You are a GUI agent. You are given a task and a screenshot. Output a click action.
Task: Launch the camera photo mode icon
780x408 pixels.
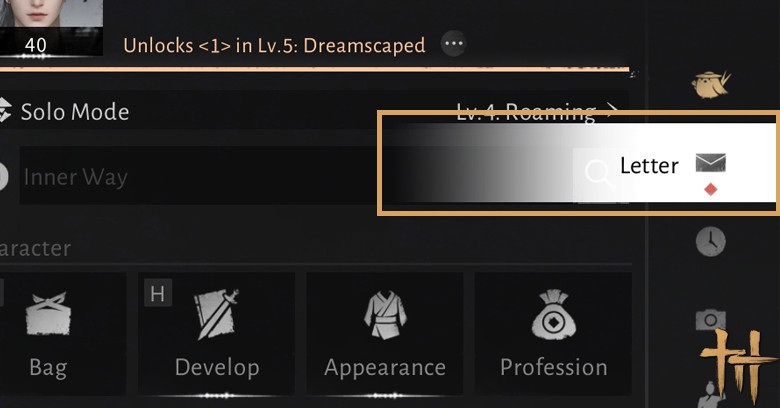point(710,319)
